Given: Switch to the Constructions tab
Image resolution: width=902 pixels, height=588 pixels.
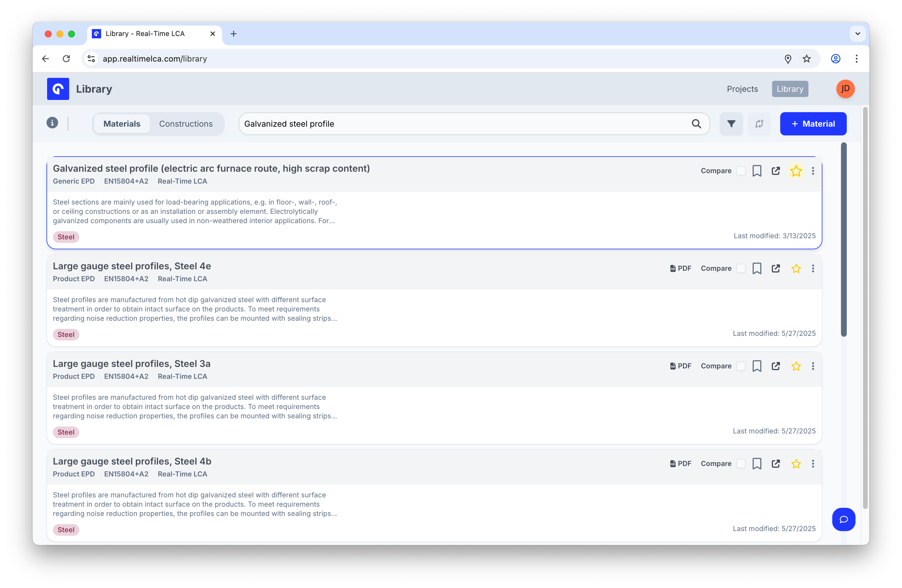Looking at the screenshot, I should pyautogui.click(x=186, y=124).
